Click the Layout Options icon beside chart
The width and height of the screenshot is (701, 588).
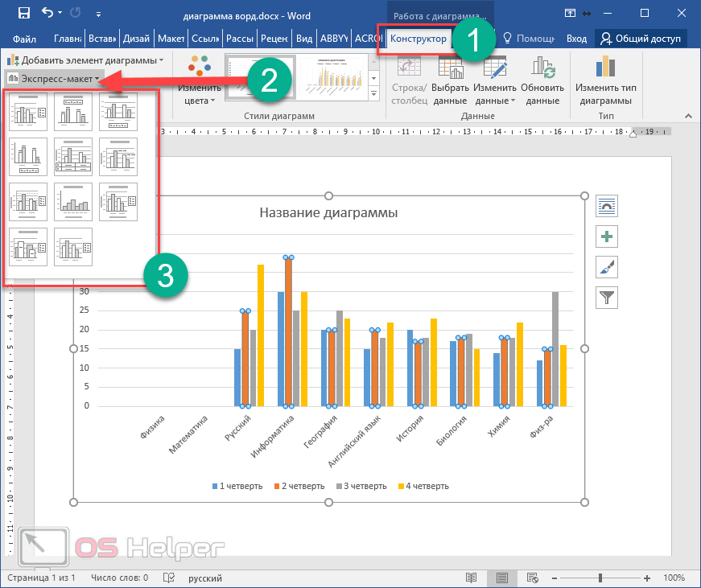(606, 206)
